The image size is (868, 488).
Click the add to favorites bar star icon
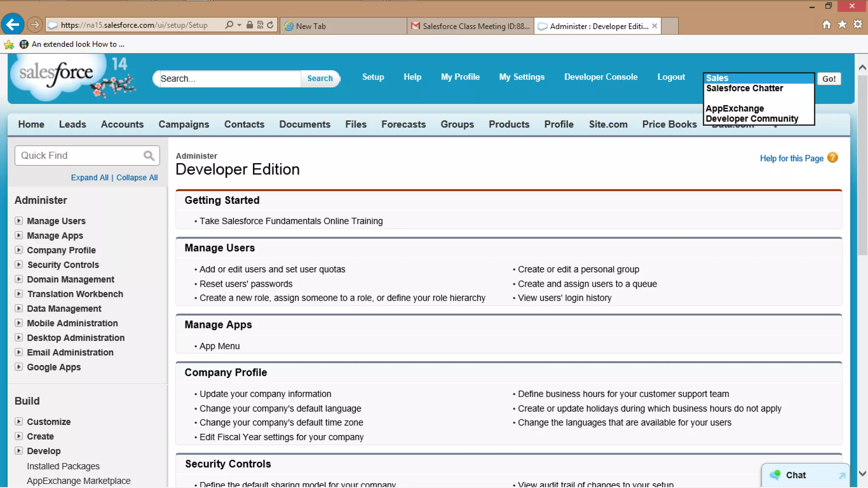point(8,44)
